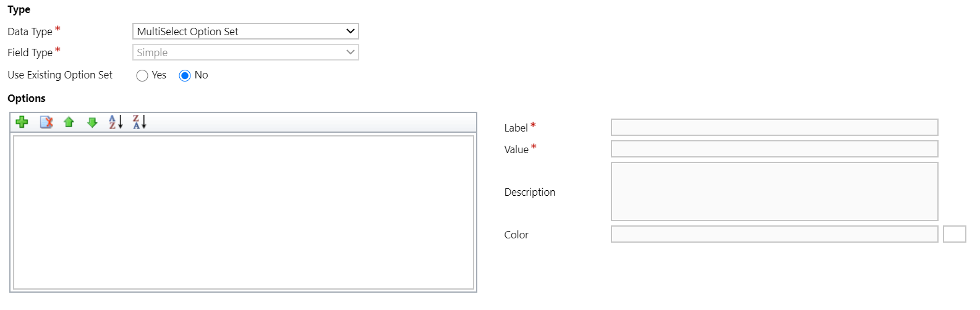Sort options descending Z to A
Screen dimensions: 980x310
[x=139, y=122]
